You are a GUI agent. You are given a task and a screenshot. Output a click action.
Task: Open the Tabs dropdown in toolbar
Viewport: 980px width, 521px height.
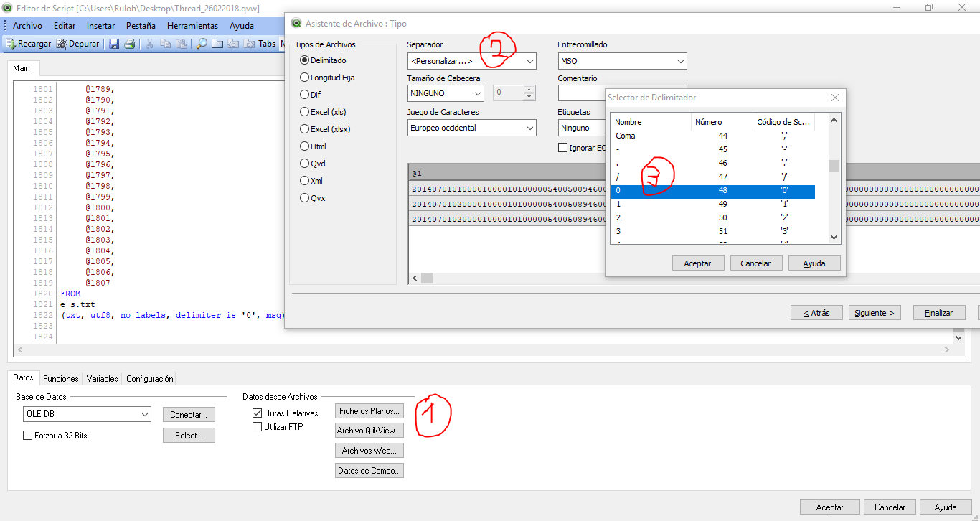pos(266,44)
